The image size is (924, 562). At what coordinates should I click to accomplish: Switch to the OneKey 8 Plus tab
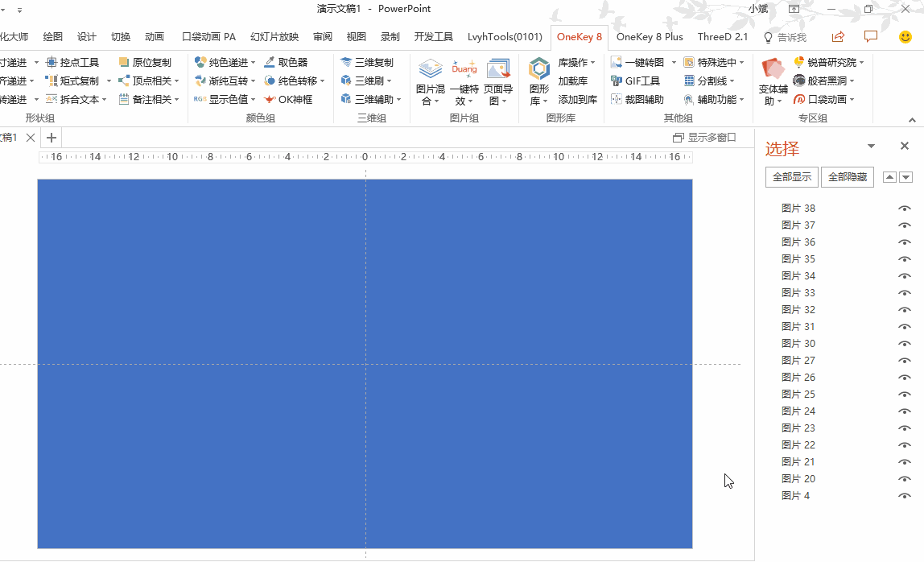[x=650, y=36]
